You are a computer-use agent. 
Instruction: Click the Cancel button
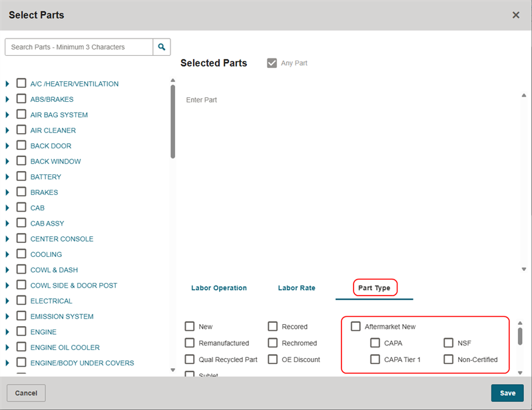click(x=26, y=393)
